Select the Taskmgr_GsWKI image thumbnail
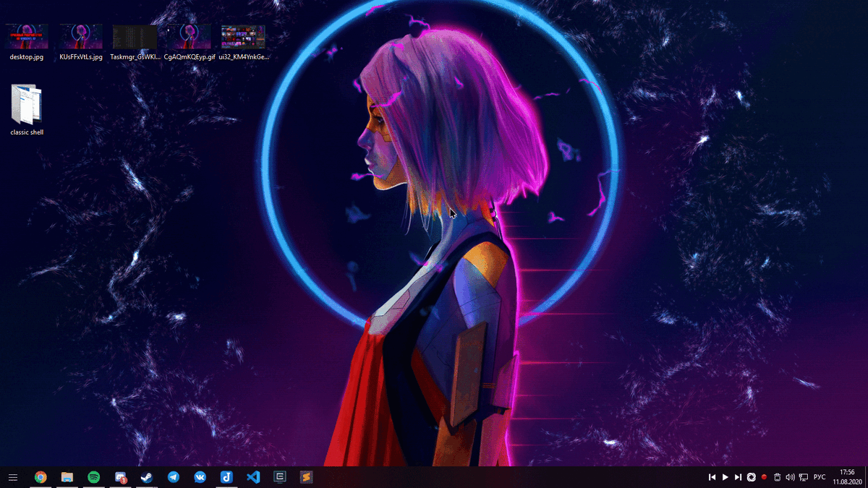The image size is (868, 488). tap(135, 36)
